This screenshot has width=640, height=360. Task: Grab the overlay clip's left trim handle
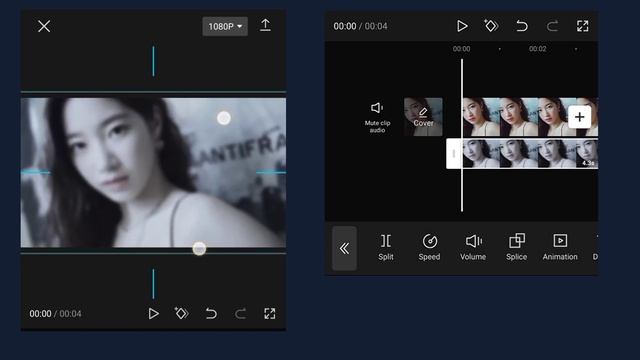454,153
